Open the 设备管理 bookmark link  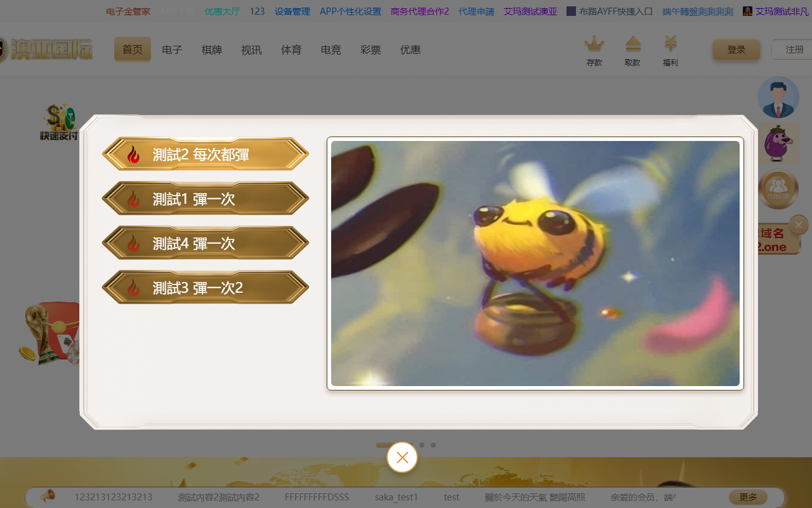click(292, 11)
